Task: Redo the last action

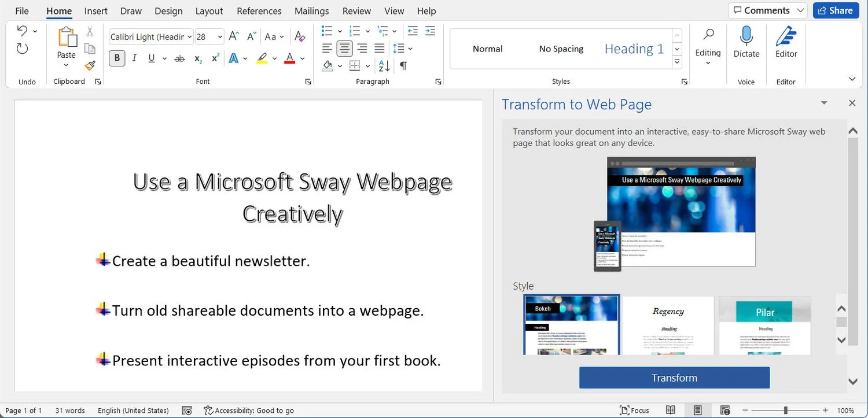Action: [22, 49]
